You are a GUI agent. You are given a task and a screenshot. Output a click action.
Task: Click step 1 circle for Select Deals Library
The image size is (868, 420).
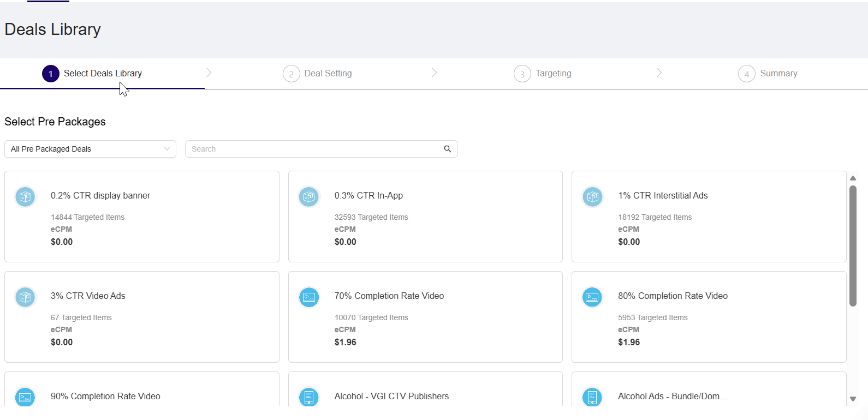pyautogui.click(x=51, y=74)
